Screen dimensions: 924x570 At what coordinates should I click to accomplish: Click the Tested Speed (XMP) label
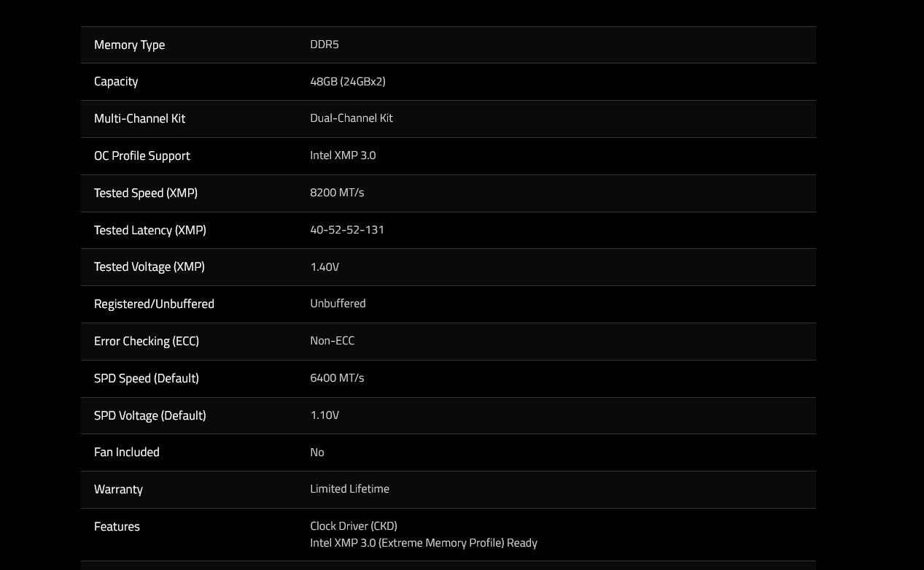146,193
